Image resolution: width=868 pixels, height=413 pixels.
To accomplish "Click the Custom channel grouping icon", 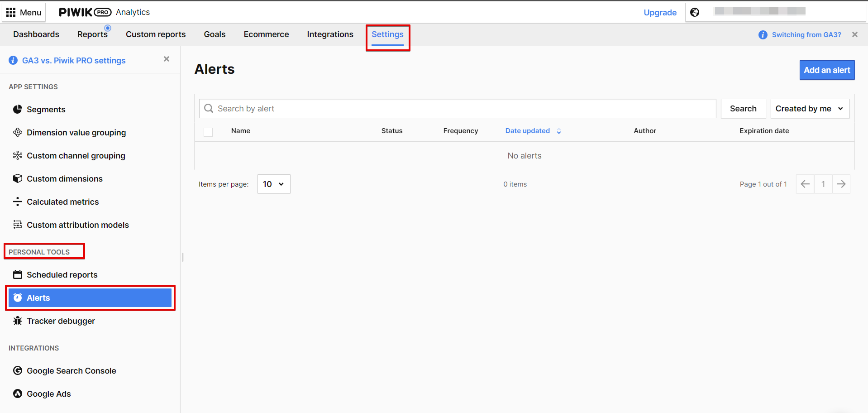I will (x=18, y=155).
